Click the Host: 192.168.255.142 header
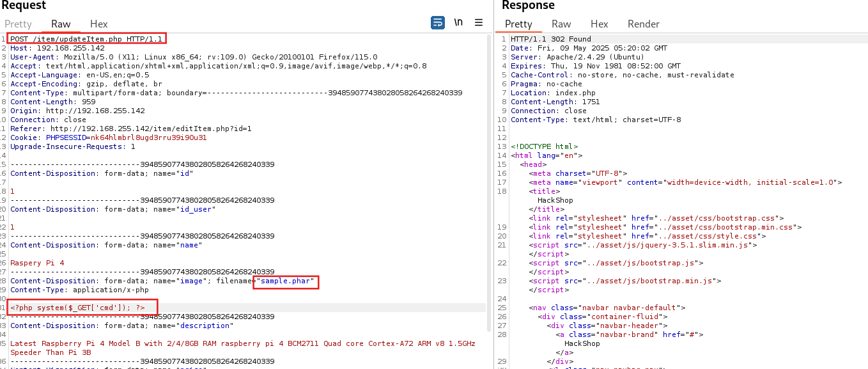 tap(58, 48)
